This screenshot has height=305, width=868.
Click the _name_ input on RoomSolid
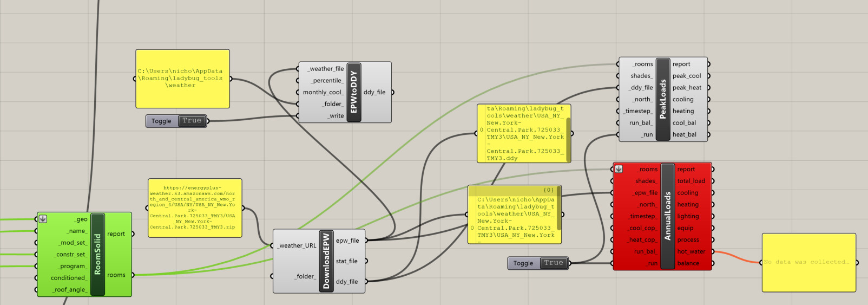[x=77, y=231]
